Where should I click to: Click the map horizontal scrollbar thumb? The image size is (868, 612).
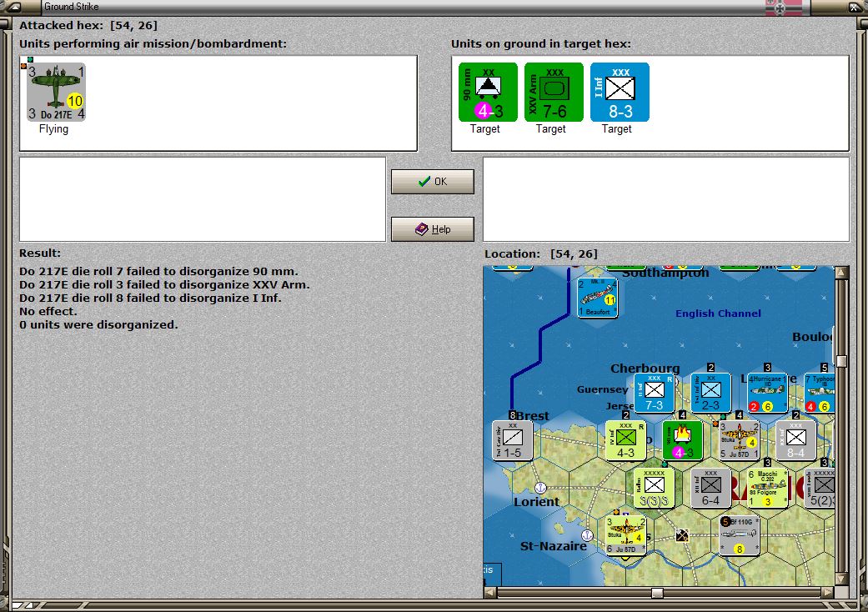[x=657, y=593]
